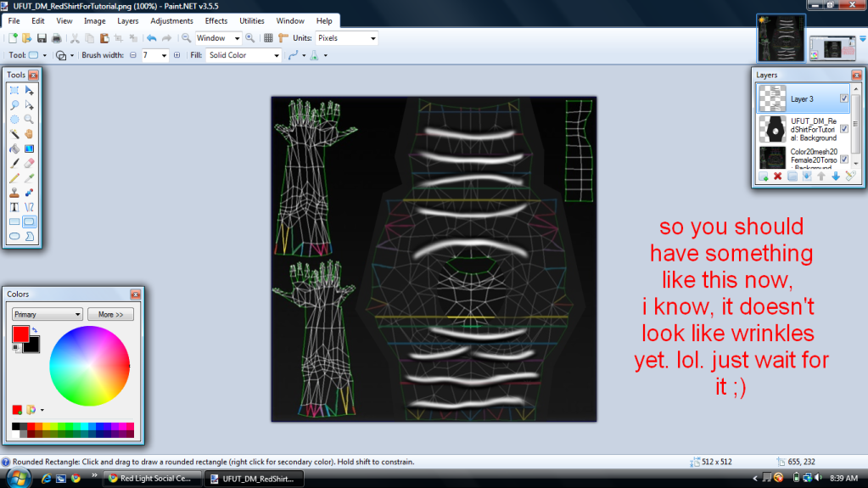Click the red primary color swatch
The image size is (868, 488).
(x=20, y=334)
